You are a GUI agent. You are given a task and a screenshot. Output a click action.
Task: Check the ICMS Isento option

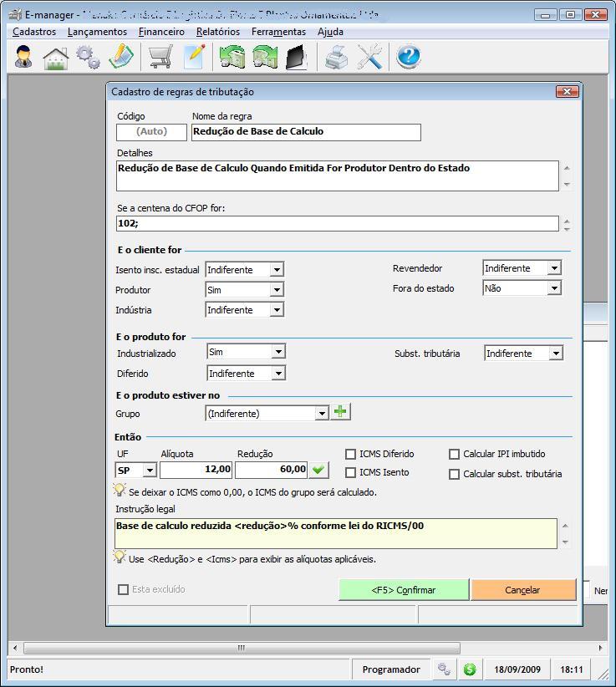pos(351,474)
